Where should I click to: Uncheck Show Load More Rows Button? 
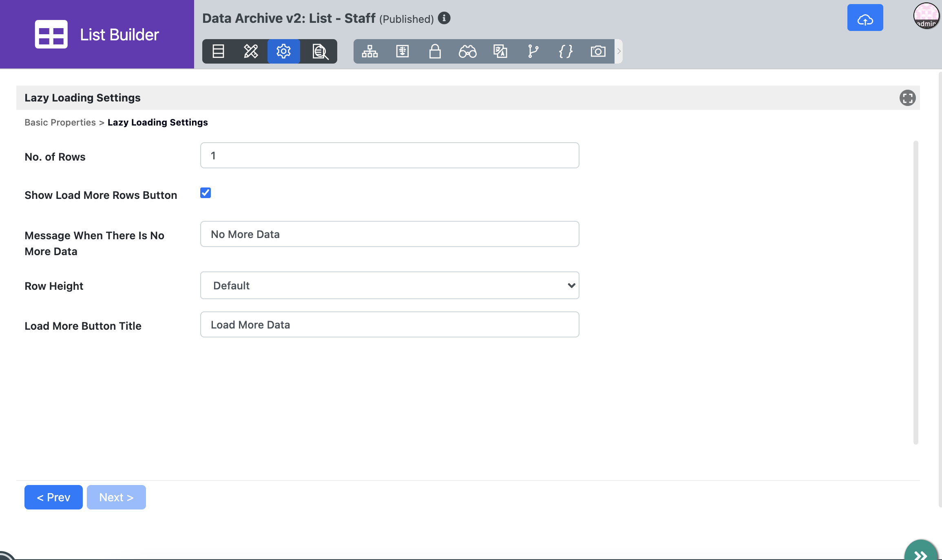click(x=206, y=193)
